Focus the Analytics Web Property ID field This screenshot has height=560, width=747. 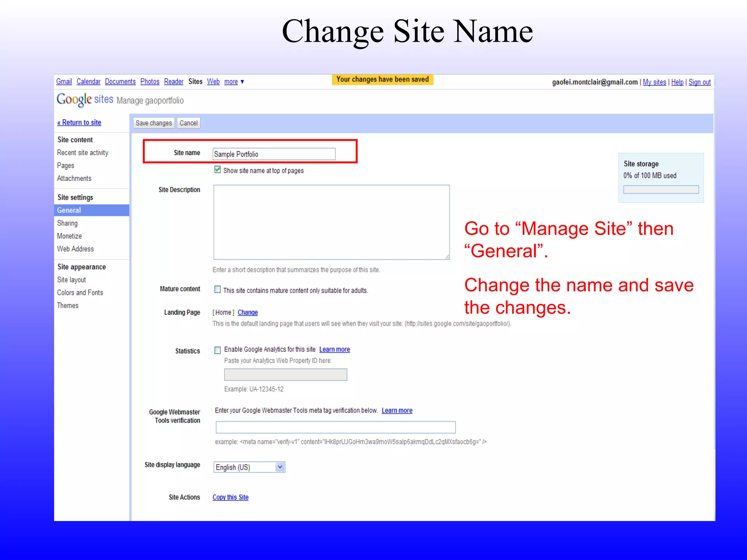[x=286, y=374]
